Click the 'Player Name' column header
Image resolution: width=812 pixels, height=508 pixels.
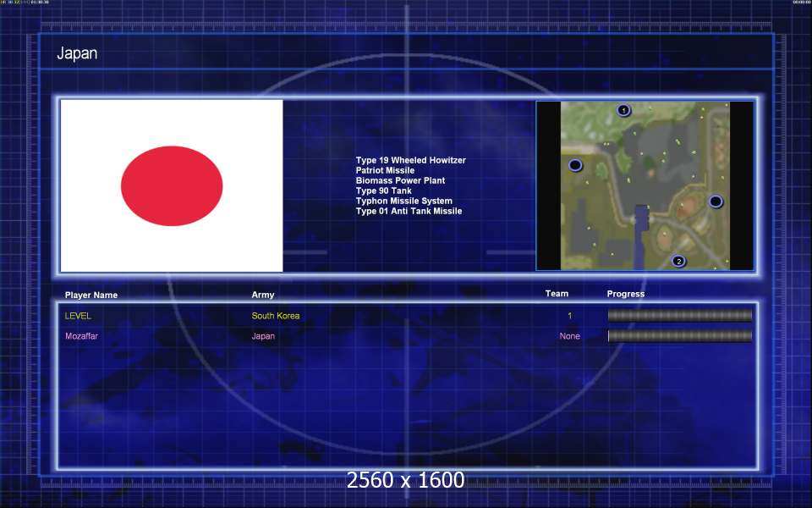[x=91, y=295]
